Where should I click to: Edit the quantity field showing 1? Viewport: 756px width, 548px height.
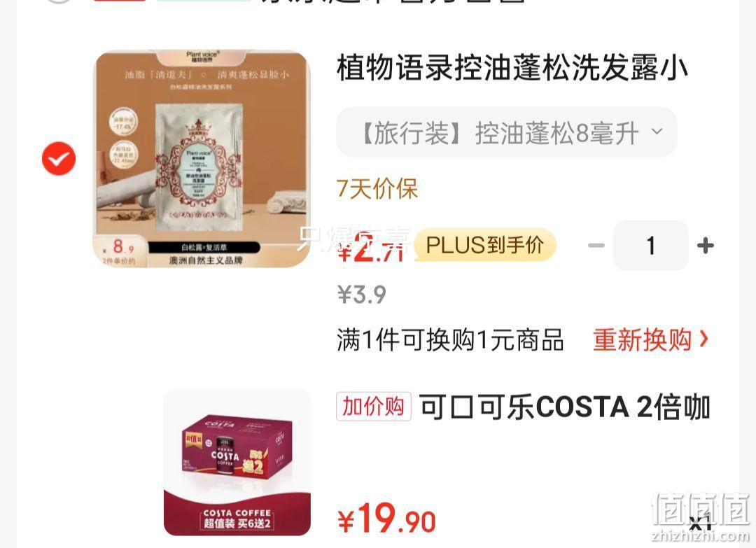pyautogui.click(x=651, y=246)
